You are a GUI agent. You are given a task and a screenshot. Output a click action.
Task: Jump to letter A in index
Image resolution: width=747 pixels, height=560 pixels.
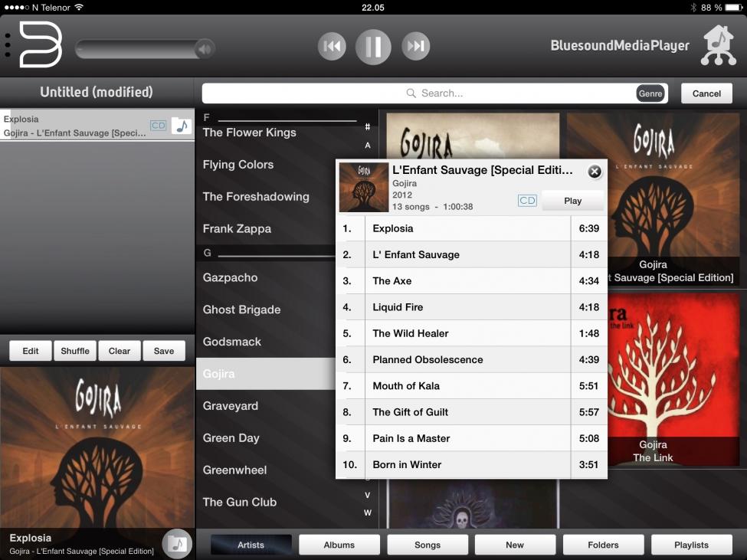(x=368, y=146)
